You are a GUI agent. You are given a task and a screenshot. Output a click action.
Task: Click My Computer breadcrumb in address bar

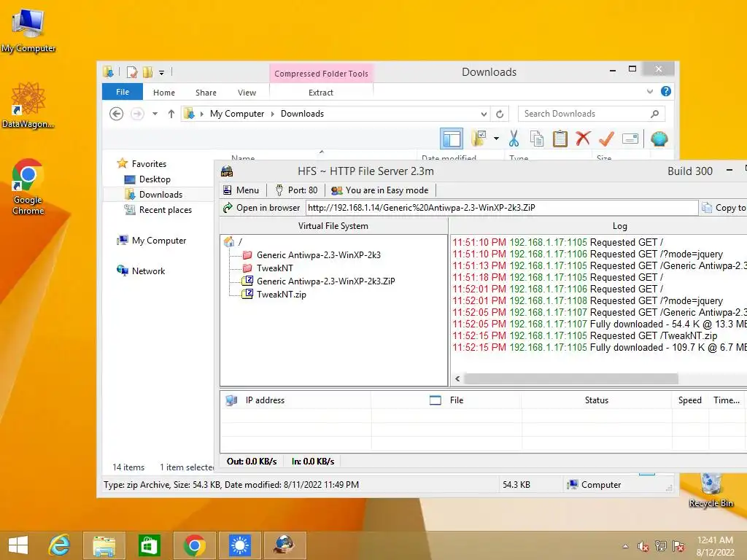237,114
